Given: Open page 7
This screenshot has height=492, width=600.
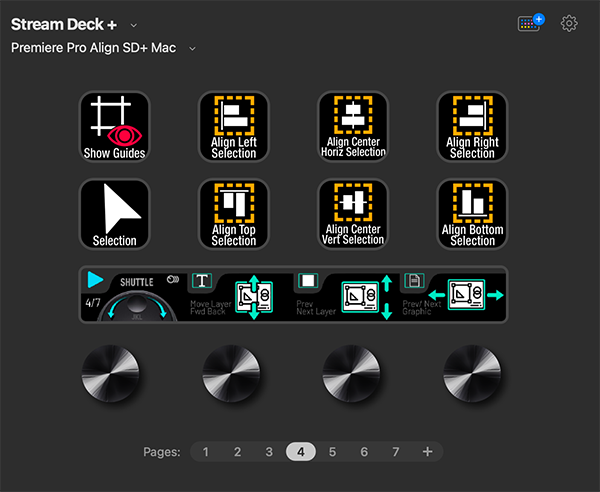Looking at the screenshot, I should (396, 452).
